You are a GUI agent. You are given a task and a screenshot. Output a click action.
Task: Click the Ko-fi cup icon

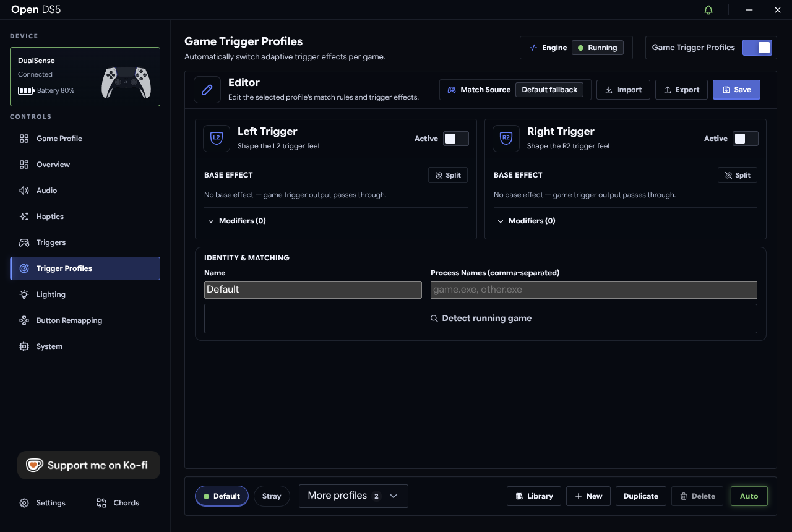(34, 465)
